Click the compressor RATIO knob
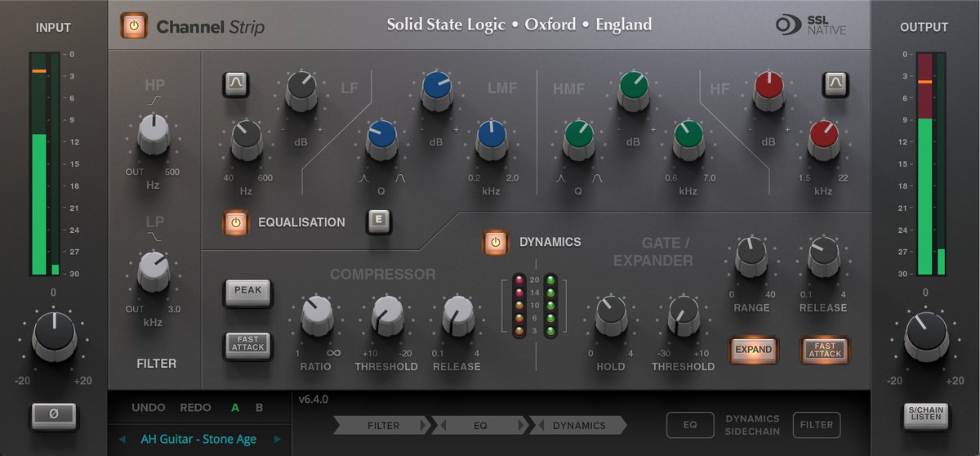Image resolution: width=980 pixels, height=456 pixels. coord(317,315)
